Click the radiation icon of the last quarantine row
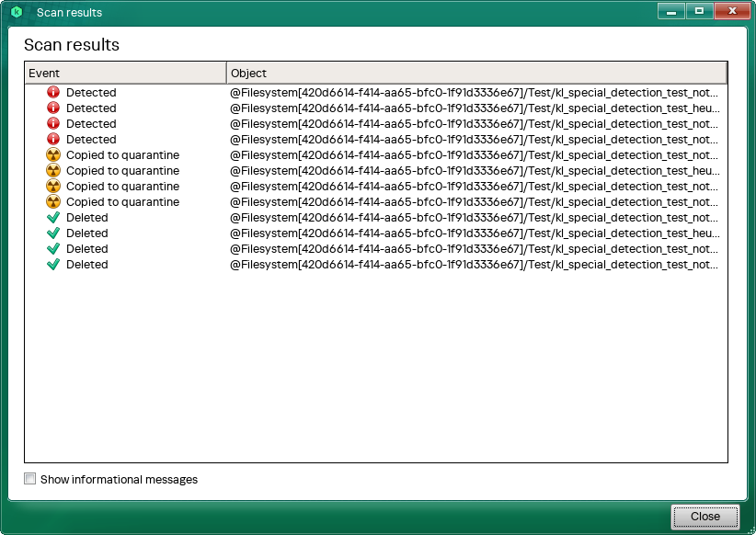 tap(53, 202)
